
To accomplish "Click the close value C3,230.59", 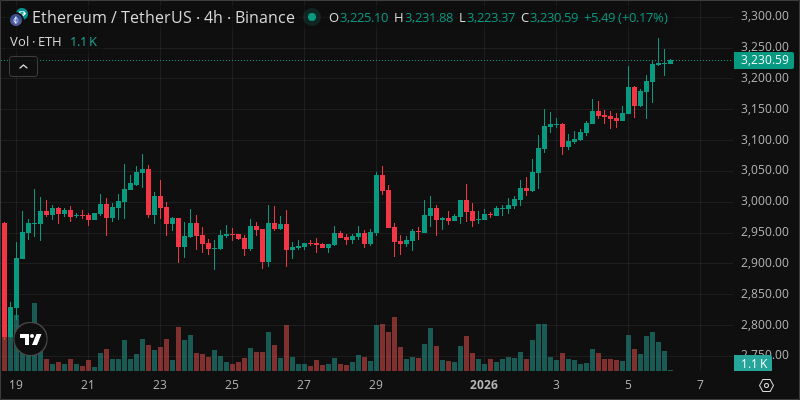I will pos(549,18).
